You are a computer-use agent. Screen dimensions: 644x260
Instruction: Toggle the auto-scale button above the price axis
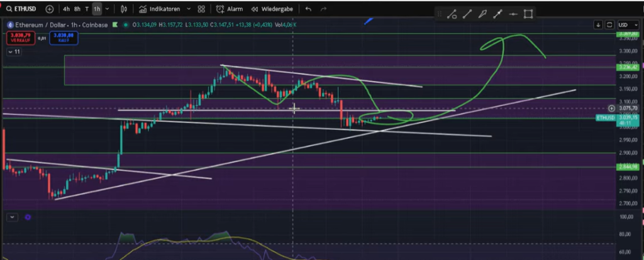pyautogui.click(x=609, y=24)
